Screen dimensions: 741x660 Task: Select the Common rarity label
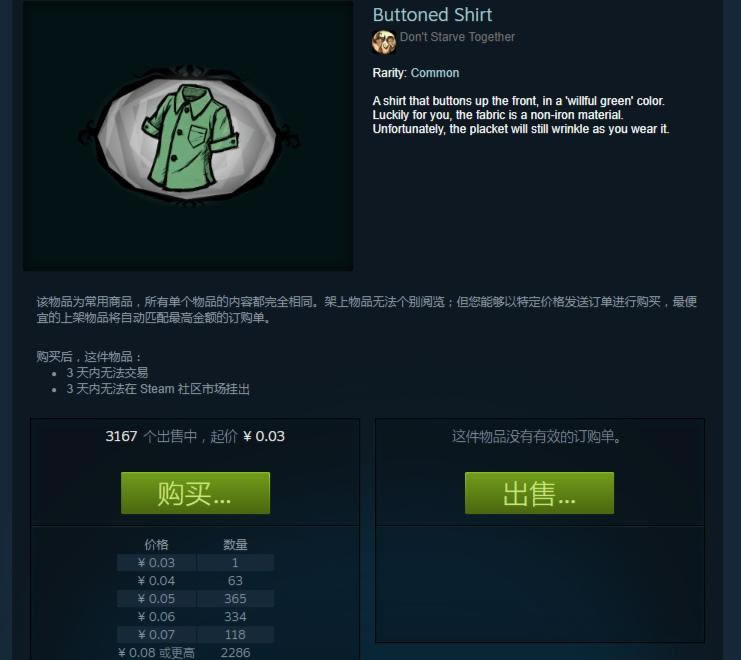(x=435, y=73)
